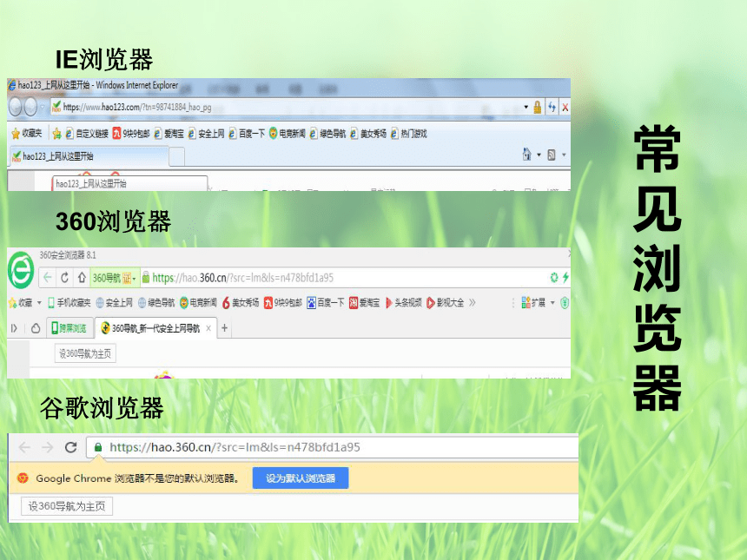Click the IE add to favorites bar star icon
Image resolution: width=747 pixels, height=560 pixels.
[56, 134]
